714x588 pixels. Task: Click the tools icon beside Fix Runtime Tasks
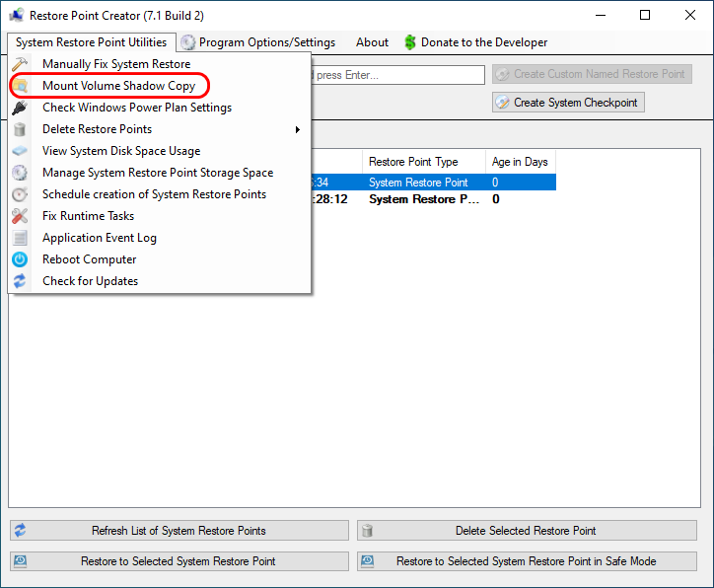point(20,216)
